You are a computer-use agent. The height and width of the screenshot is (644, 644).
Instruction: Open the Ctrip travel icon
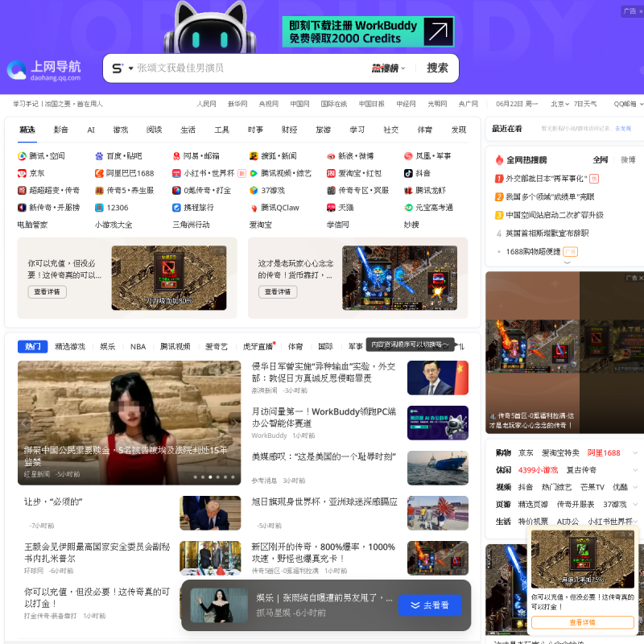click(x=176, y=208)
